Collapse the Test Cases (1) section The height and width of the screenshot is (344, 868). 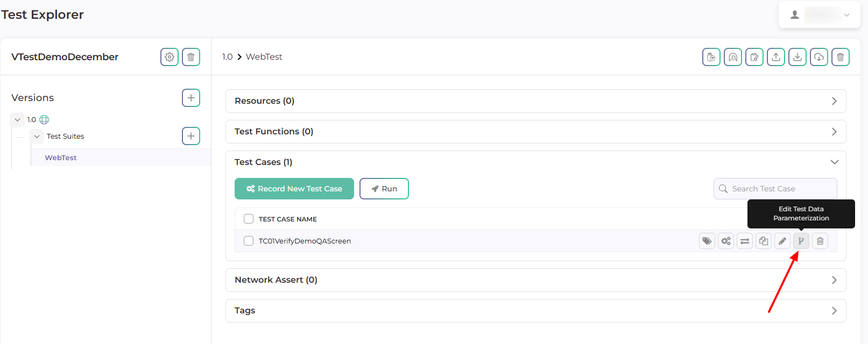pos(834,162)
